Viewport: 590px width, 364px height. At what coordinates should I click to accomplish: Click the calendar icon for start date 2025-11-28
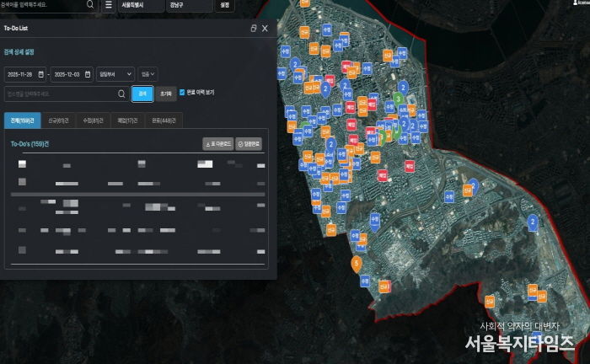[43, 74]
